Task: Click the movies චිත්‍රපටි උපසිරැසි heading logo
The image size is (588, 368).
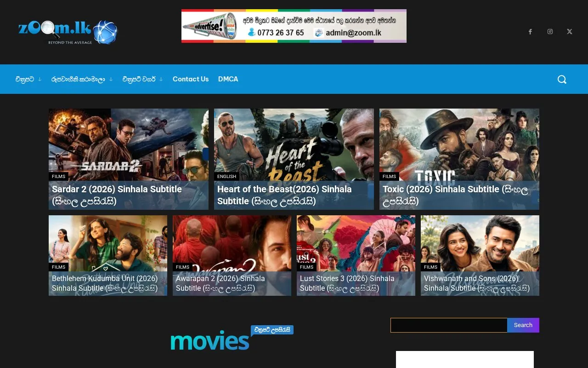Action: pyautogui.click(x=232, y=338)
